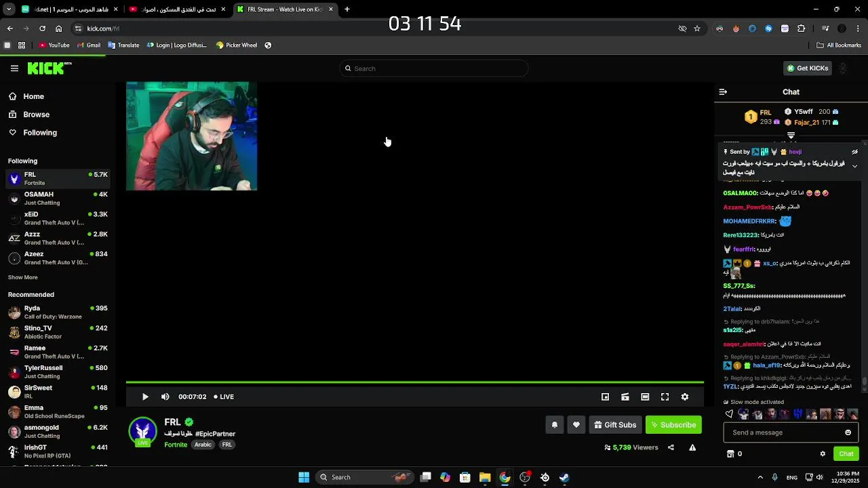The image size is (868, 488).
Task: Open asmongold channel in Recommended
Action: click(58, 432)
